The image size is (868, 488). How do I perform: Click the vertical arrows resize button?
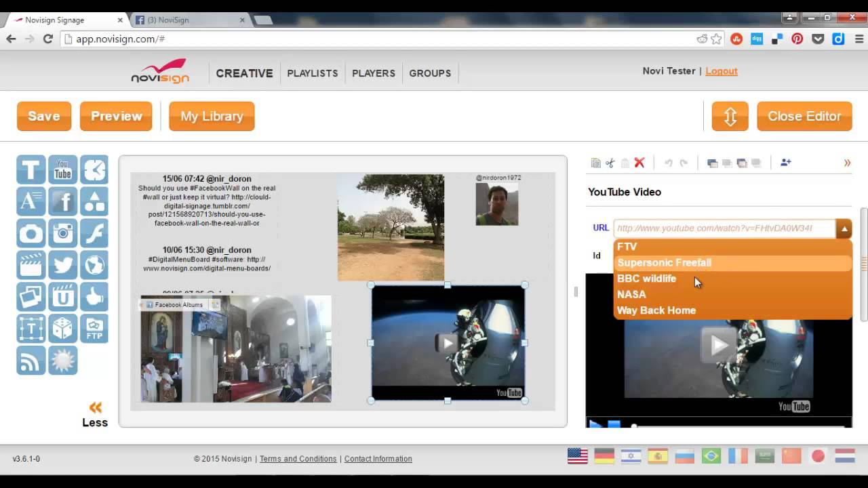730,116
